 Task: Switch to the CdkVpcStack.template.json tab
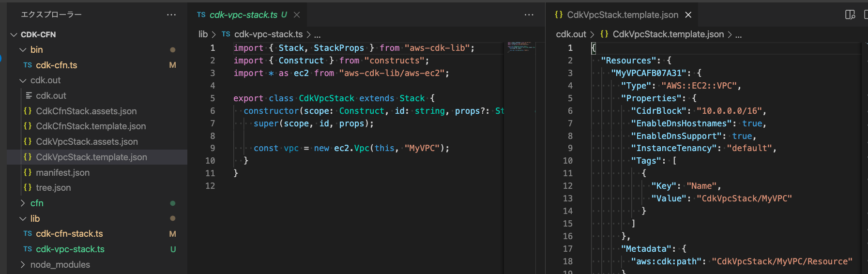pyautogui.click(x=623, y=15)
